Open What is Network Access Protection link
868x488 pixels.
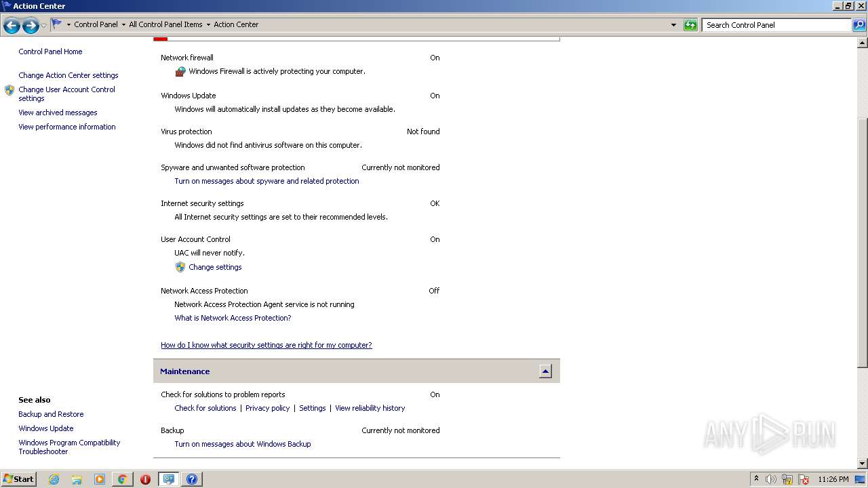[x=233, y=318]
